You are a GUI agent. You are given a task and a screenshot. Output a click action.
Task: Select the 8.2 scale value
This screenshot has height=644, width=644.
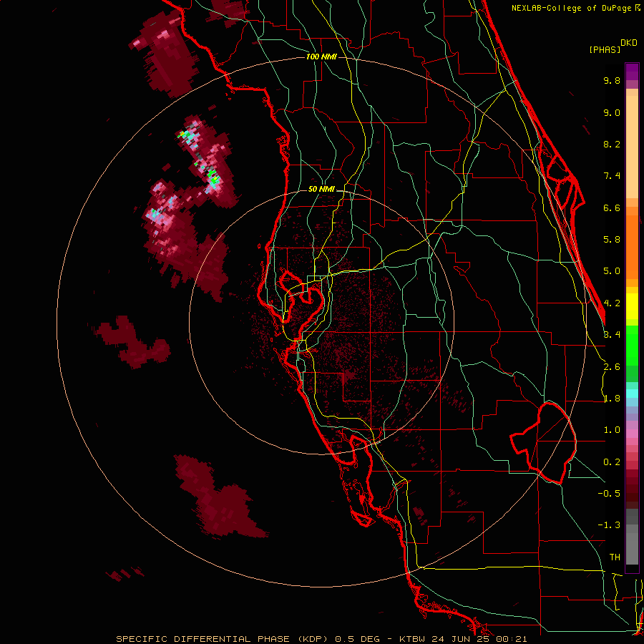612,144
